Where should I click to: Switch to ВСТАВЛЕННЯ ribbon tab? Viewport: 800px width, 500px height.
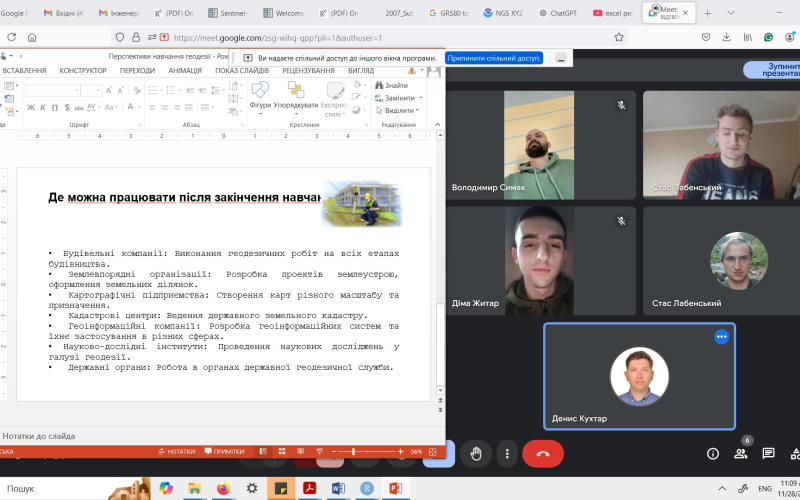tap(24, 70)
